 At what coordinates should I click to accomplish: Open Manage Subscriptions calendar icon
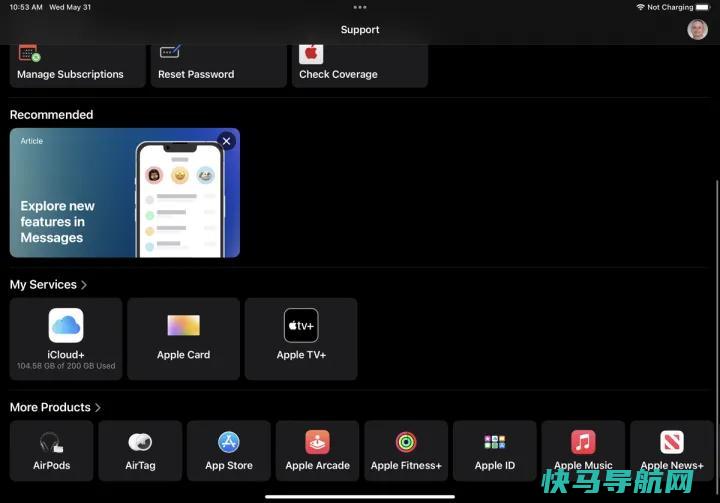coord(29,53)
